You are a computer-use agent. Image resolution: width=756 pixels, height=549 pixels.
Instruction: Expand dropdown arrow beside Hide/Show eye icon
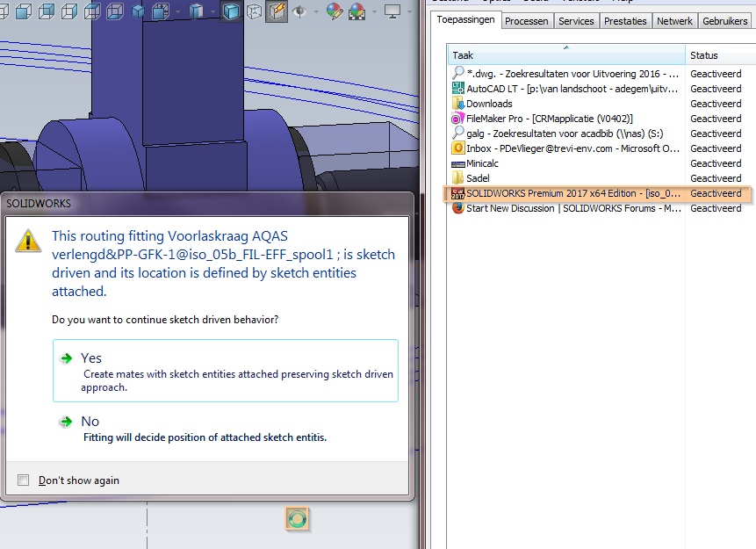(x=316, y=11)
